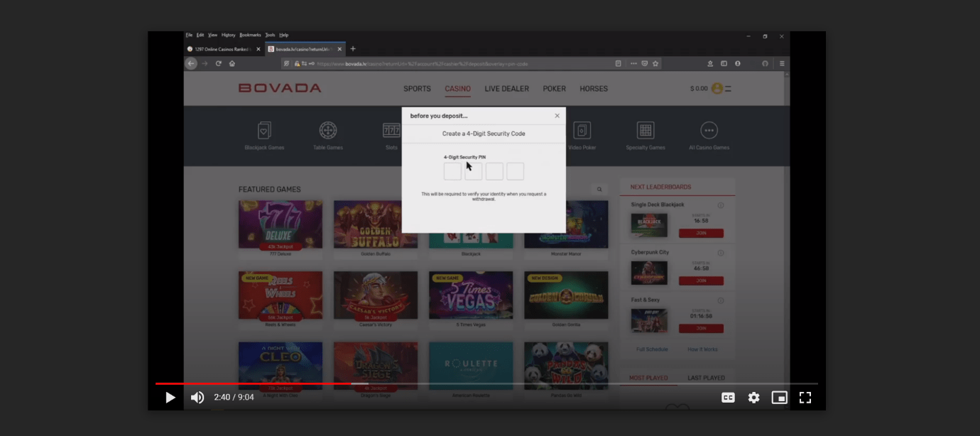Screen dimensions: 980x436
Task: Select the Casino navigation tab
Action: [457, 89]
